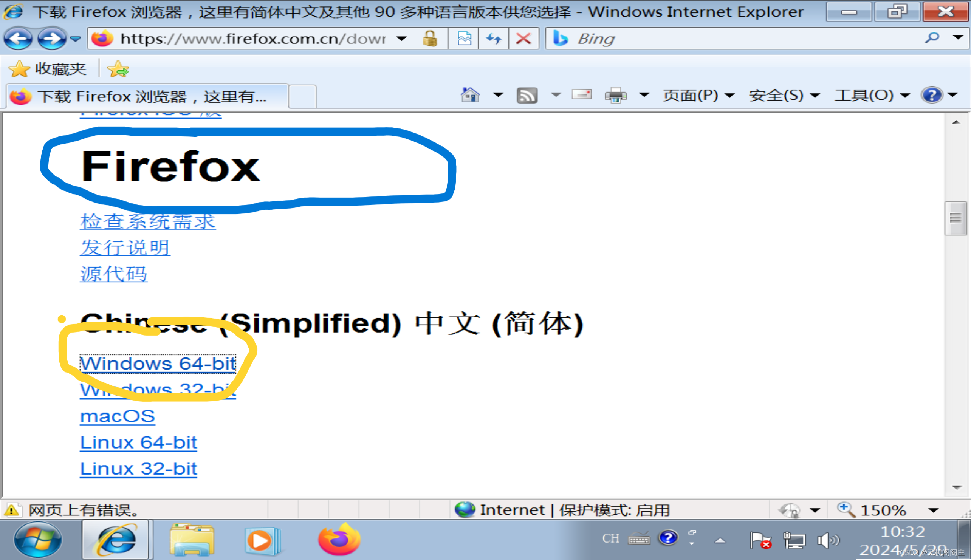Expand the Print options dropdown arrow
The image size is (971, 560).
(x=644, y=95)
